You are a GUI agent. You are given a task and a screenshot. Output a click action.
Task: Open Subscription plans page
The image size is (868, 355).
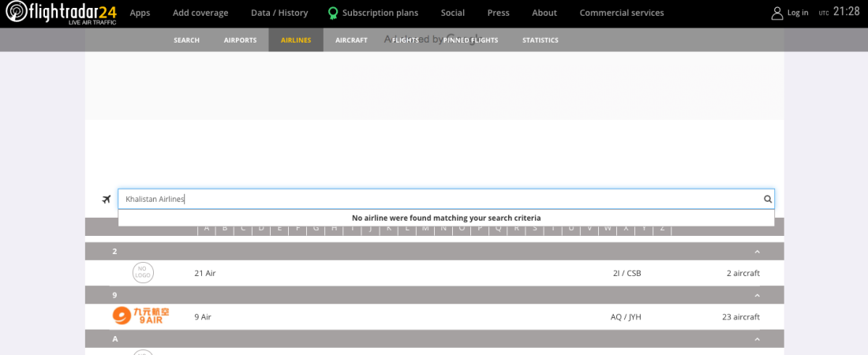(380, 13)
